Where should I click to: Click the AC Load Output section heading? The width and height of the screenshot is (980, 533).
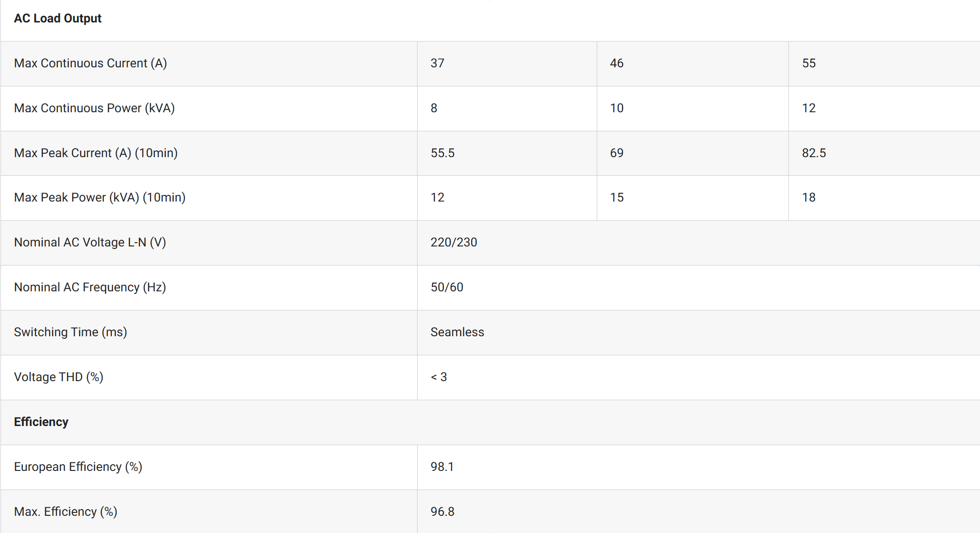click(57, 19)
